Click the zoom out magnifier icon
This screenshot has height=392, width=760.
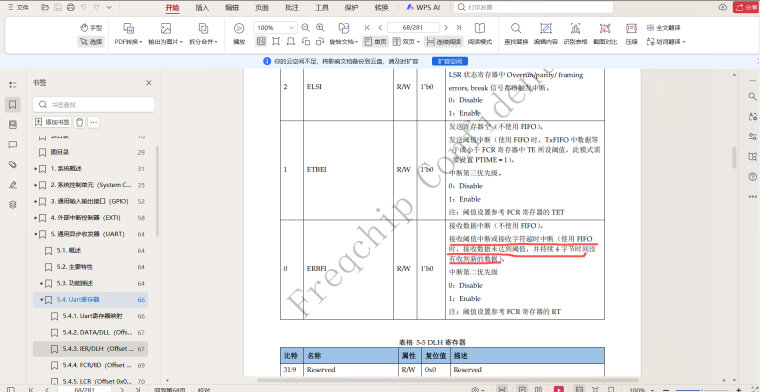point(305,28)
